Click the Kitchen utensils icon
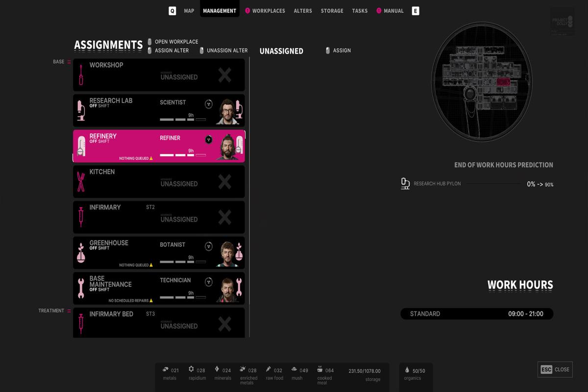The width and height of the screenshot is (588, 392). point(81,182)
